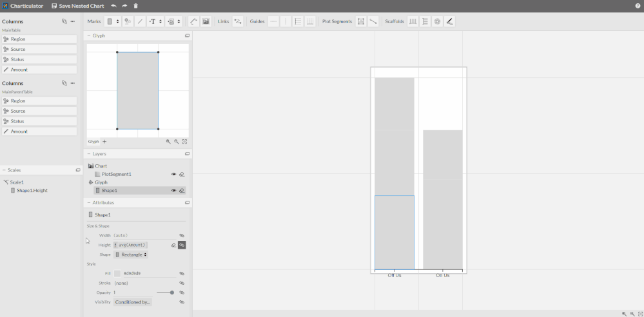644x317 pixels.
Task: Redo the last action
Action: click(x=124, y=6)
